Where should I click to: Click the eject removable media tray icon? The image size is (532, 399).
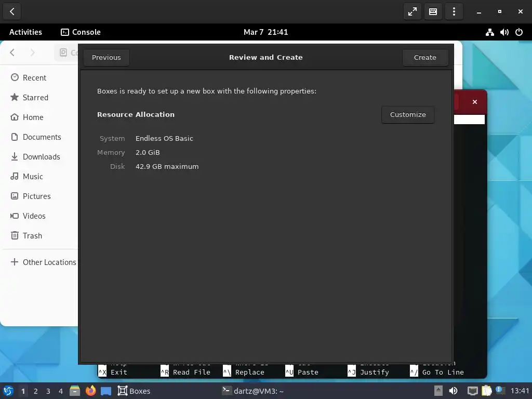click(438, 391)
